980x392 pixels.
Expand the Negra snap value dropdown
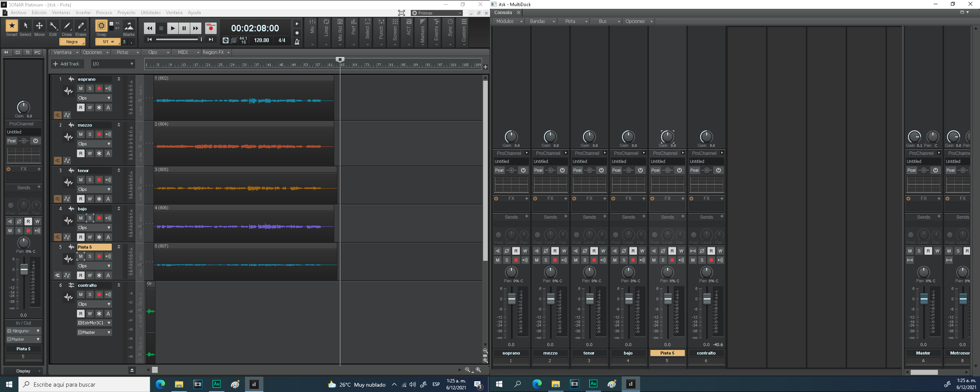coord(72,42)
